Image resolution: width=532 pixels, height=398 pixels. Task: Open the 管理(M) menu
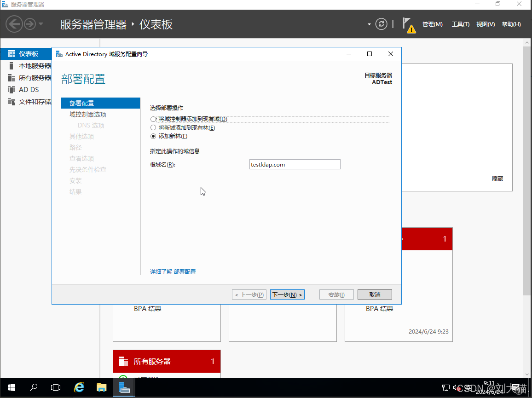[x=432, y=24]
